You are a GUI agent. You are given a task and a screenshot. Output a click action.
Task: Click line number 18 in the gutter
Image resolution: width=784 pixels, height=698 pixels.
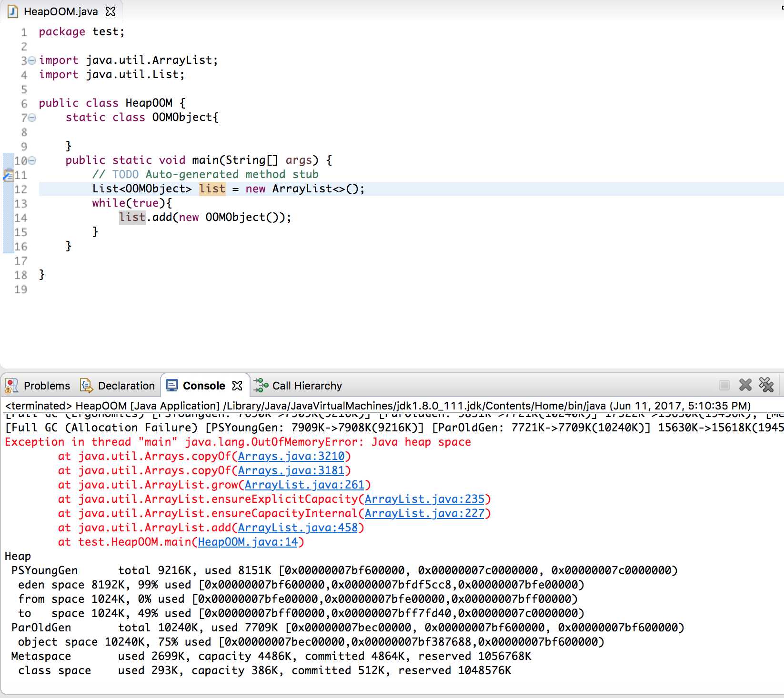21,275
